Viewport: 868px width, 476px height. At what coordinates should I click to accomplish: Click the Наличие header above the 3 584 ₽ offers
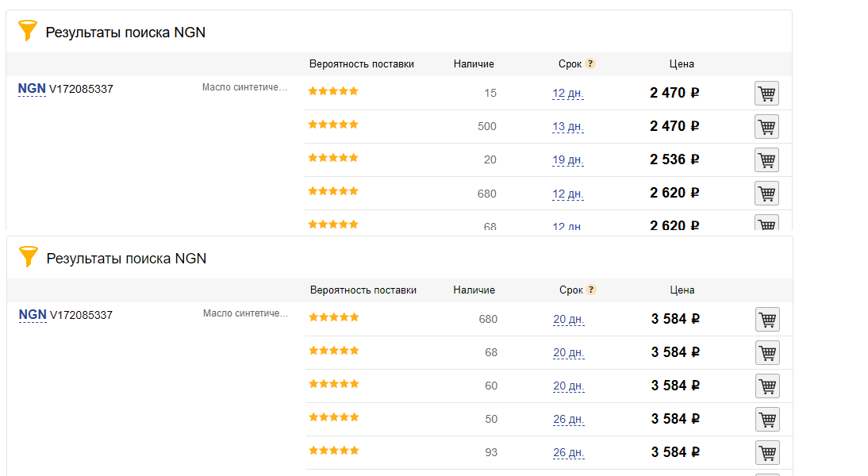point(474,290)
